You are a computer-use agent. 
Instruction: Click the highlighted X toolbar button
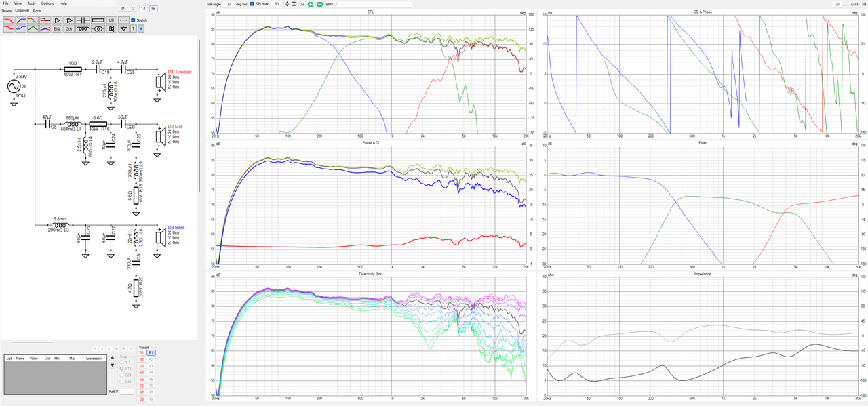click(141, 29)
